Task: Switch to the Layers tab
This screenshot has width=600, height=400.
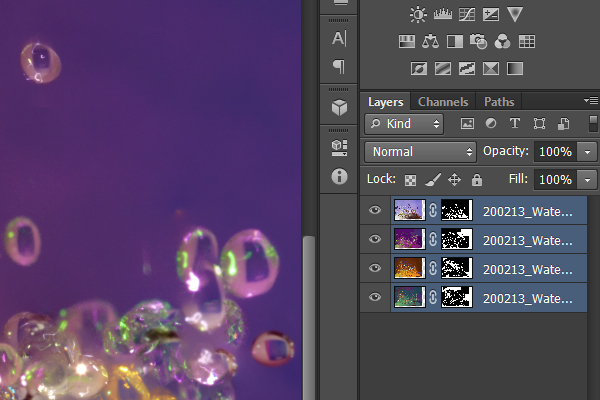Action: pos(385,102)
